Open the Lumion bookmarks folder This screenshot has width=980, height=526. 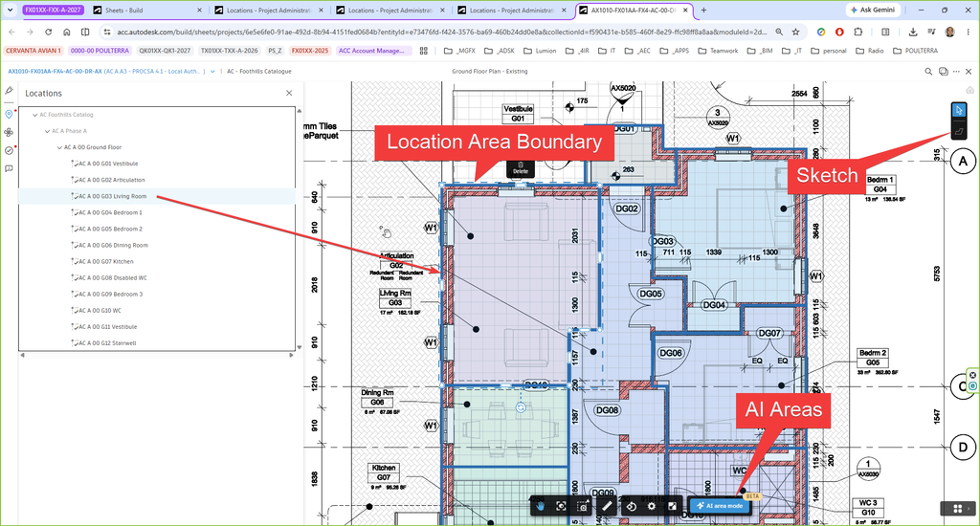(540, 51)
